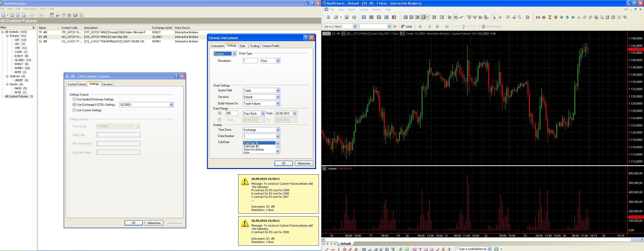This screenshot has width=644, height=251.
Task: Select the Default workspace tab in MultiCharts
Action: pyautogui.click(x=346, y=244)
